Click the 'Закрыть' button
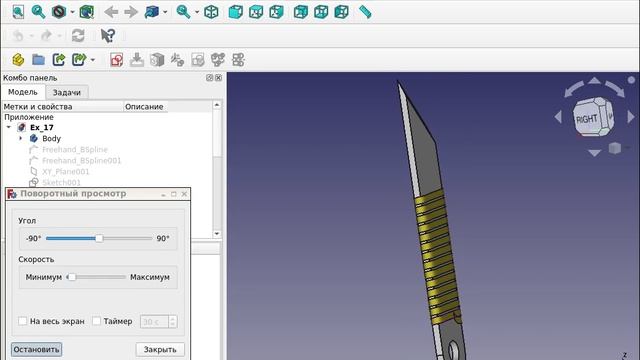The image size is (640, 360). pos(160,349)
